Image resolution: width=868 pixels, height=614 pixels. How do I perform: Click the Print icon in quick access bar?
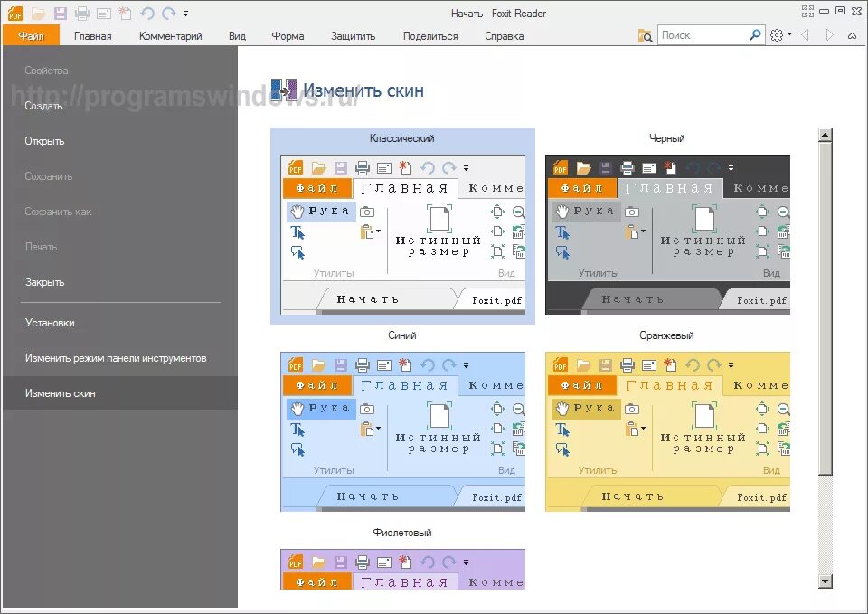[x=82, y=13]
